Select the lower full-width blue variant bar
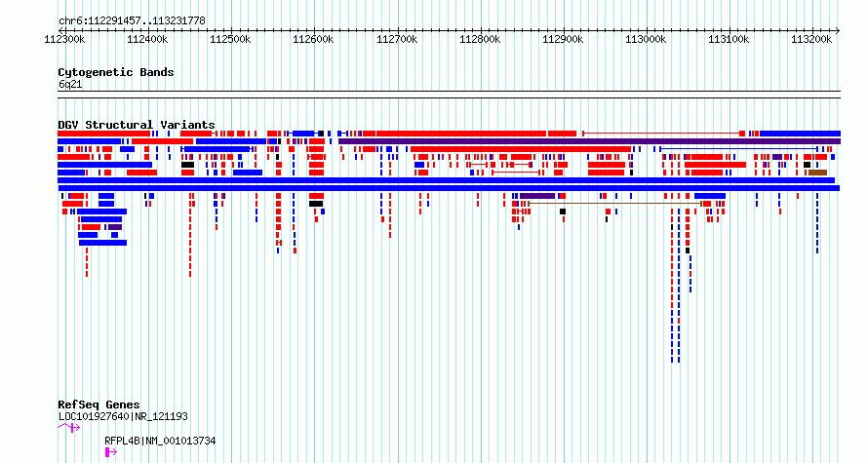This screenshot has width=868, height=463. click(x=449, y=188)
